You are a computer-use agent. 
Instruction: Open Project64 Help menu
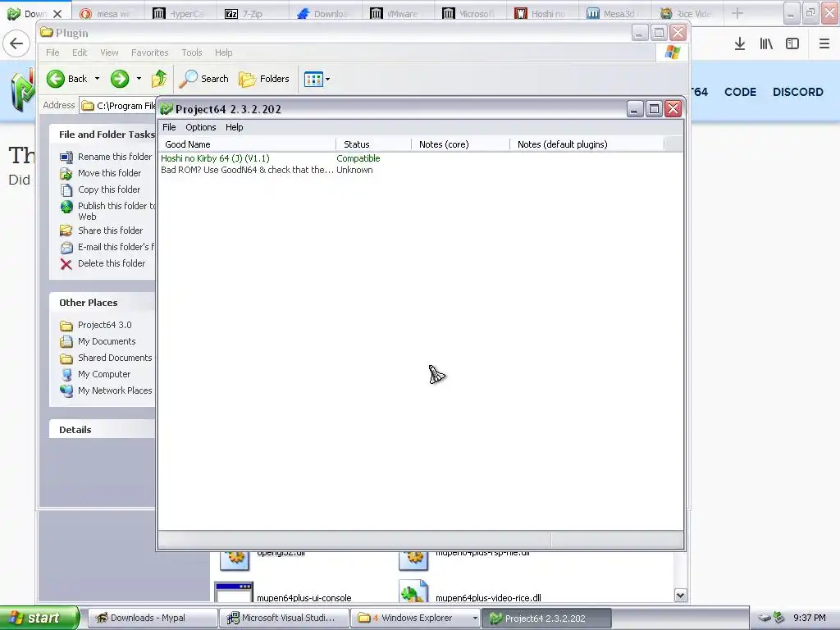pyautogui.click(x=234, y=127)
